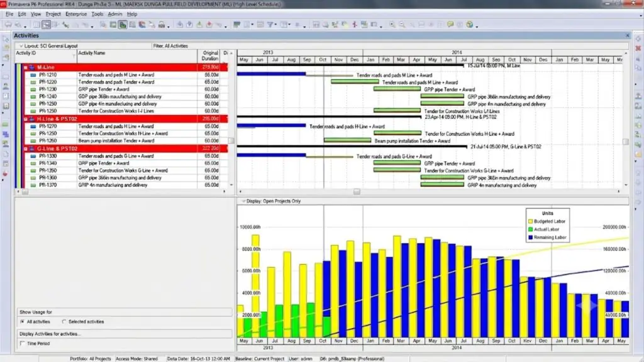This screenshot has width=644, height=362.
Task: Open the Edit menu
Action: click(x=22, y=14)
